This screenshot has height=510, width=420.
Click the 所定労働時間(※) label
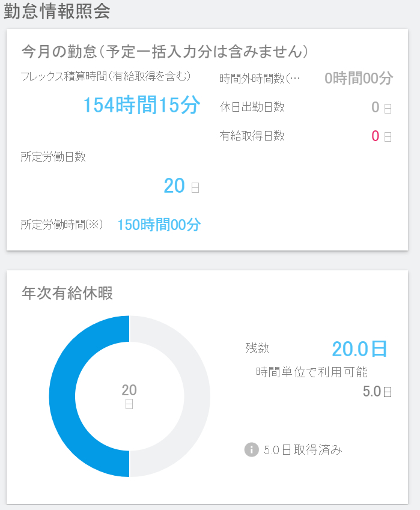pyautogui.click(x=62, y=225)
